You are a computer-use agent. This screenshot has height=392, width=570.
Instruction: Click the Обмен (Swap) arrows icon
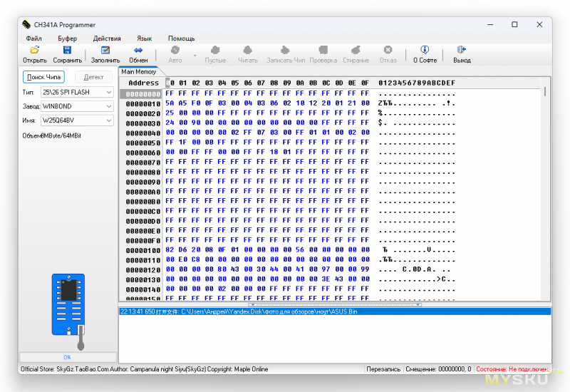138,51
